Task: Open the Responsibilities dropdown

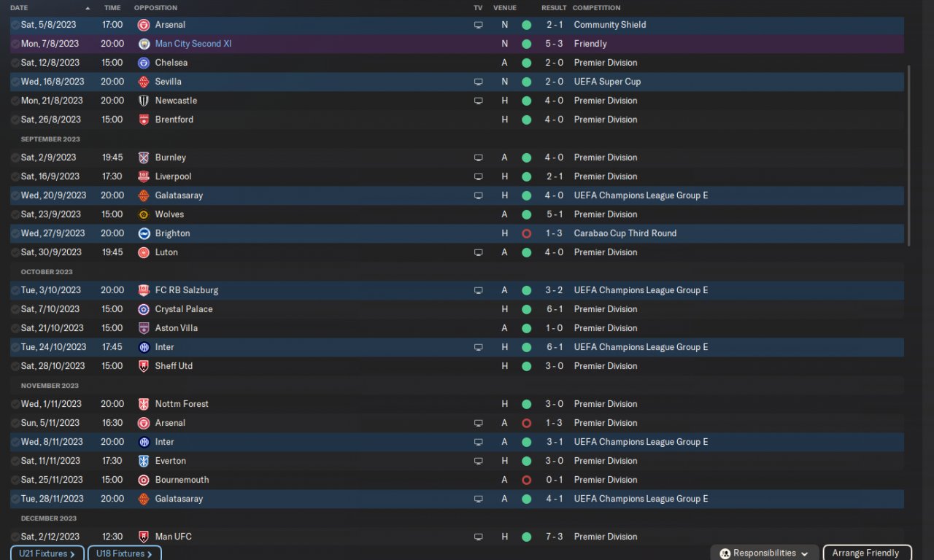Action: pyautogui.click(x=765, y=553)
